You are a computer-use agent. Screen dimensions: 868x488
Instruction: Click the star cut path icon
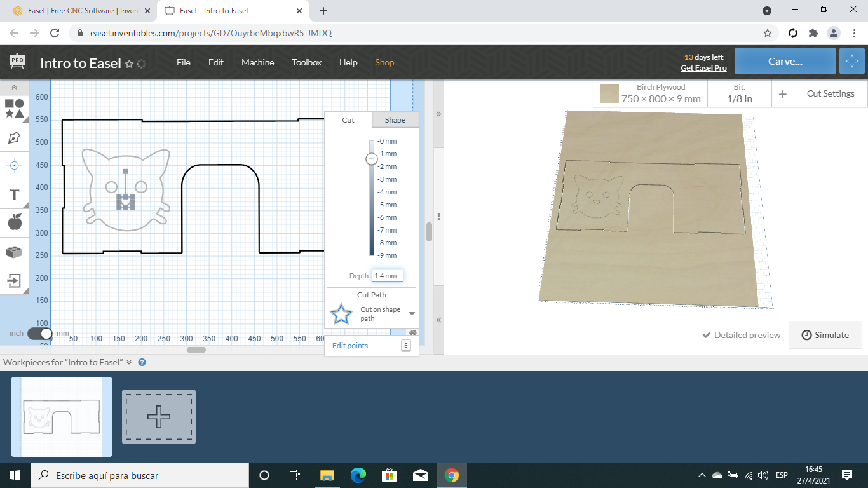342,314
